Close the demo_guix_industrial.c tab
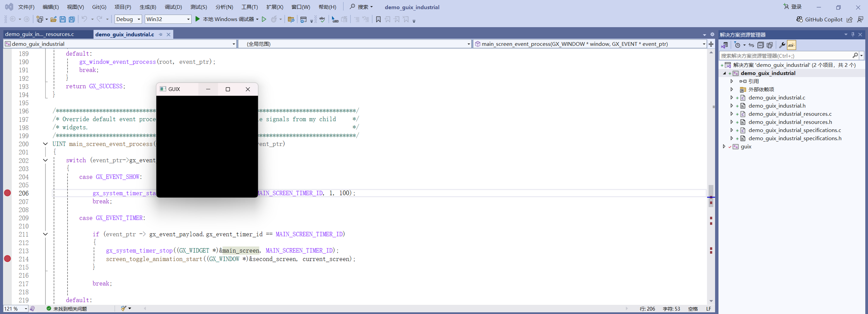This screenshot has width=868, height=314. (169, 34)
